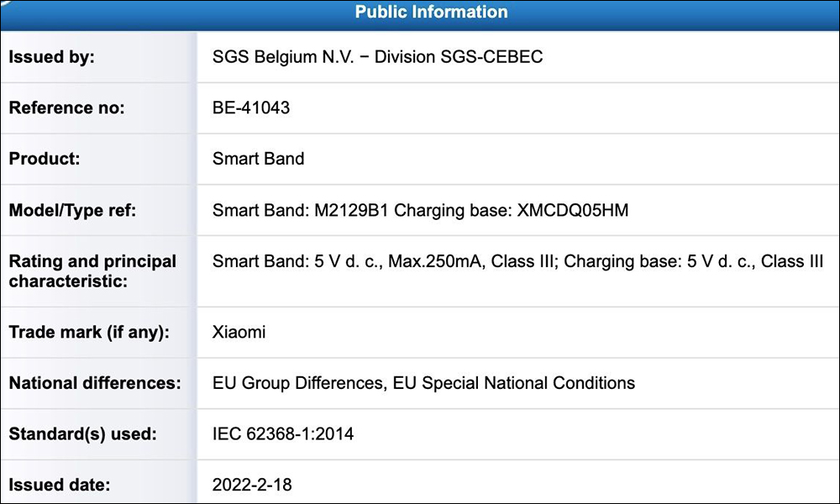Click reference number BE-41043
This screenshot has height=504, width=840.
pyautogui.click(x=250, y=108)
